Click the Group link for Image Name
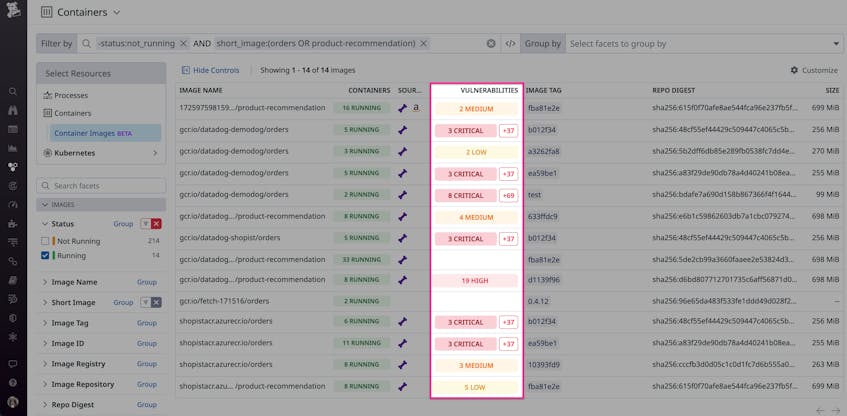This screenshot has width=847, height=416. click(x=146, y=282)
